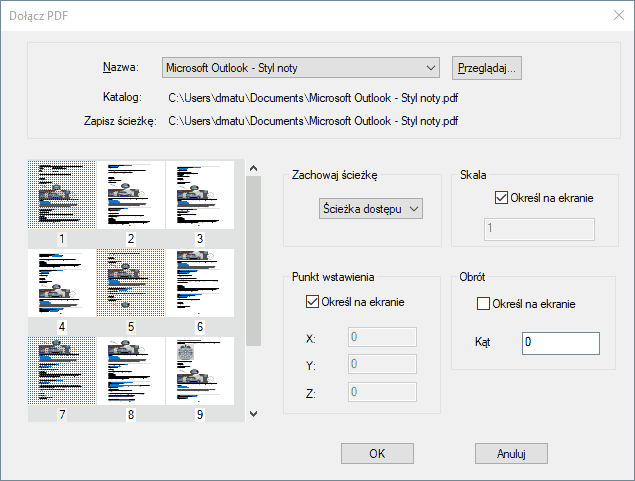The width and height of the screenshot is (635, 481).
Task: Click the Nazwa: label
Action: tap(121, 67)
